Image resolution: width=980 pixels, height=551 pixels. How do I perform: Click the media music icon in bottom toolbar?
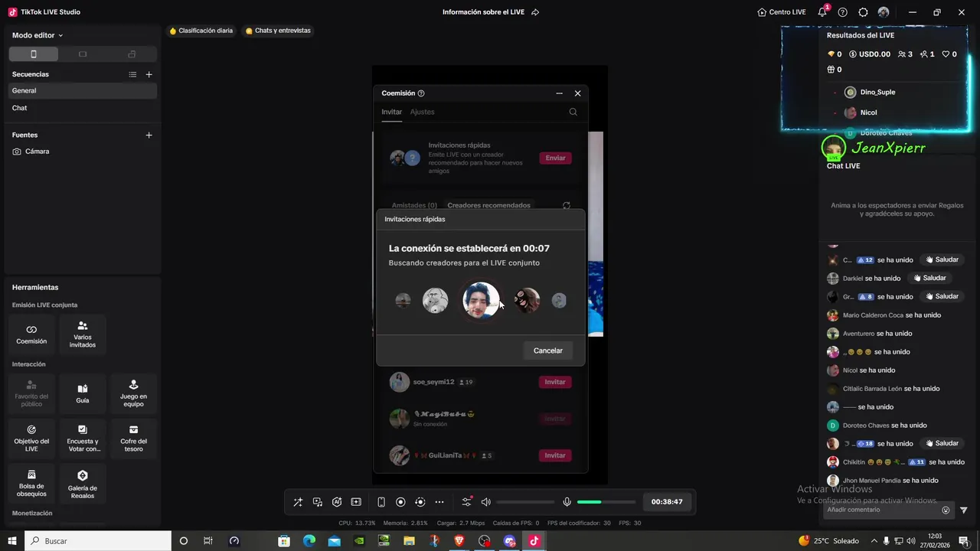318,502
